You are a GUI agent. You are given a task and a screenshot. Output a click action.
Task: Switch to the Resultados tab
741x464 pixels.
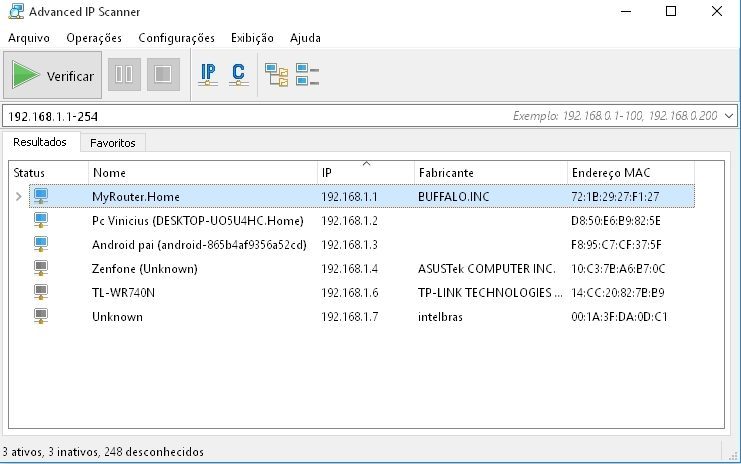(40, 142)
